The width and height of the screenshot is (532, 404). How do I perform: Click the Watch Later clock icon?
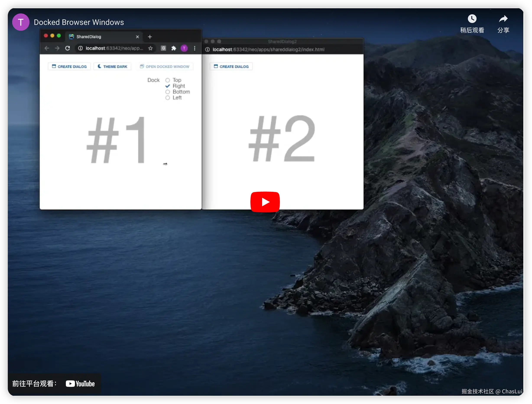point(472,19)
